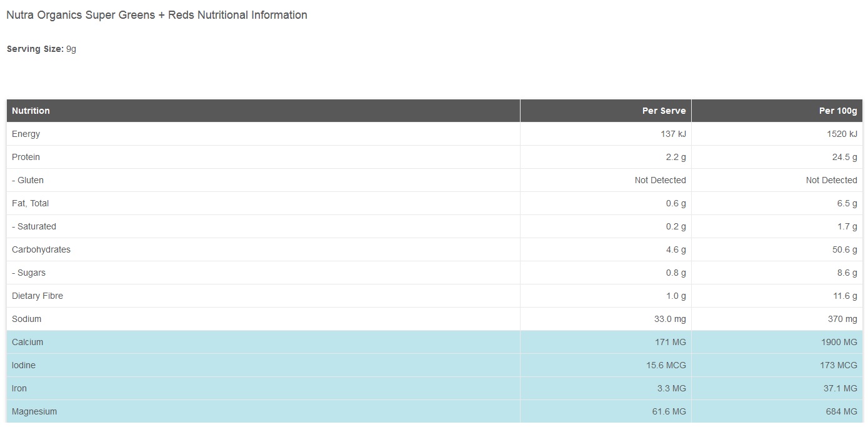Select the '0.6 g' total fat value

coord(676,203)
